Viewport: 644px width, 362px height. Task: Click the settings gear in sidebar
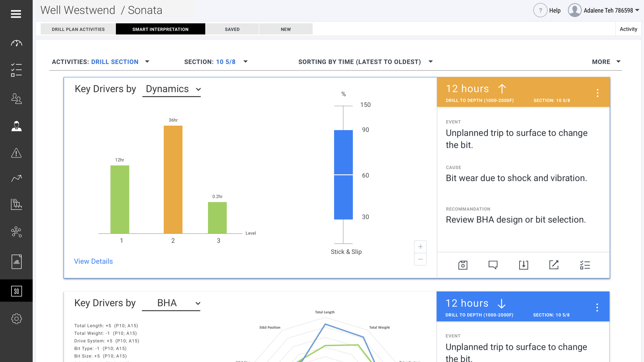pyautogui.click(x=16, y=319)
